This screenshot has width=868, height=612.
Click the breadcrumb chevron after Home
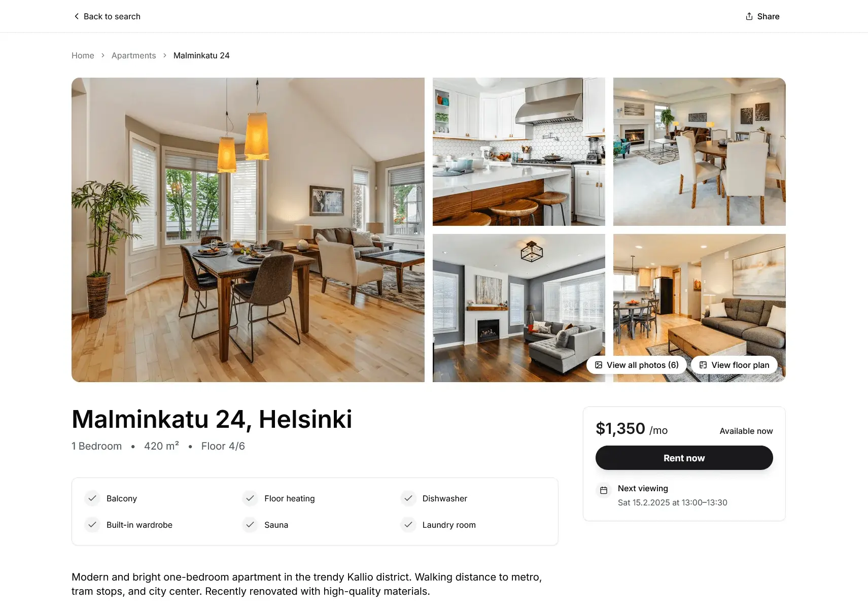103,55
